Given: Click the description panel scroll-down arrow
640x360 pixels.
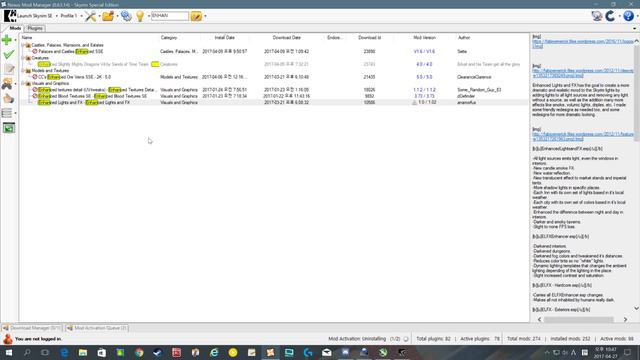Looking at the screenshot, I should coord(636,309).
